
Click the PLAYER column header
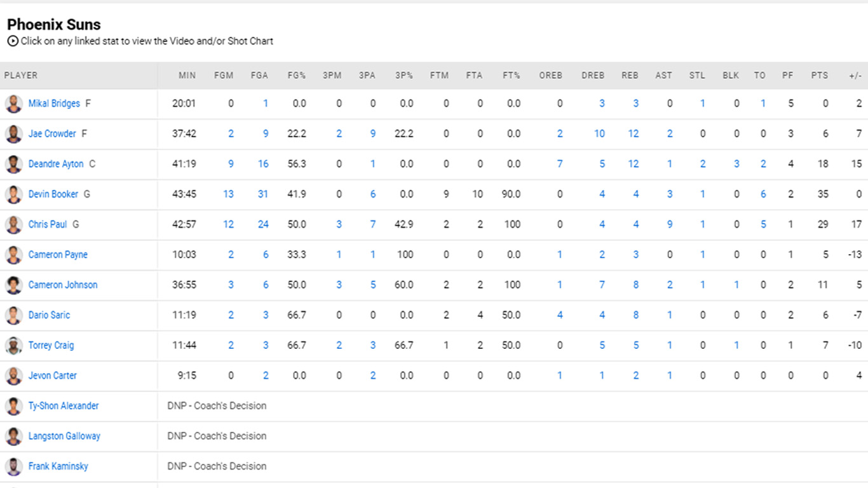pos(21,76)
